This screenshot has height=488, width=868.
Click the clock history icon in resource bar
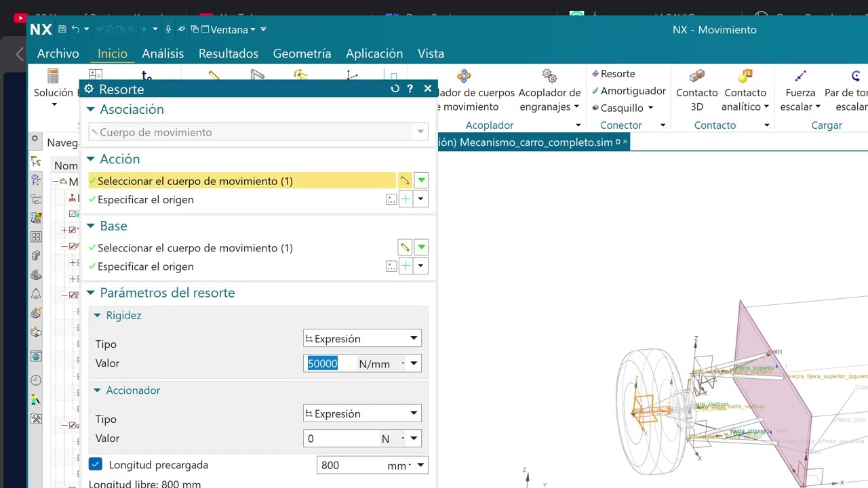36,380
